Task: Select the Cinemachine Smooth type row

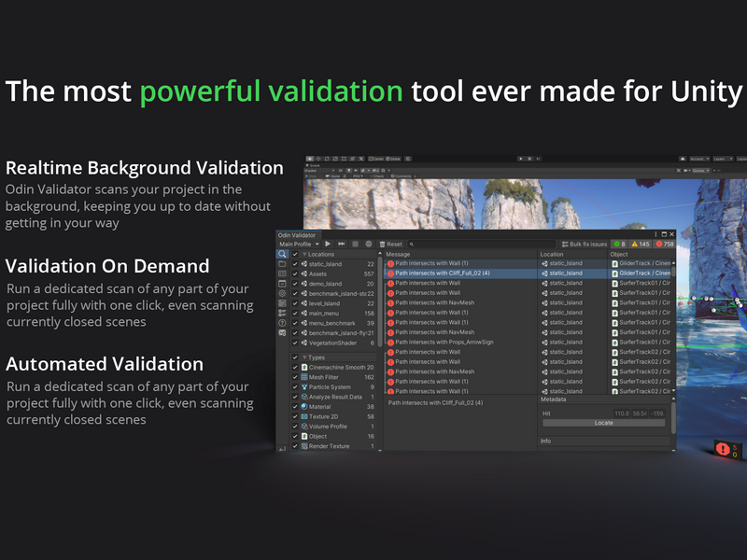Action: 333,367
